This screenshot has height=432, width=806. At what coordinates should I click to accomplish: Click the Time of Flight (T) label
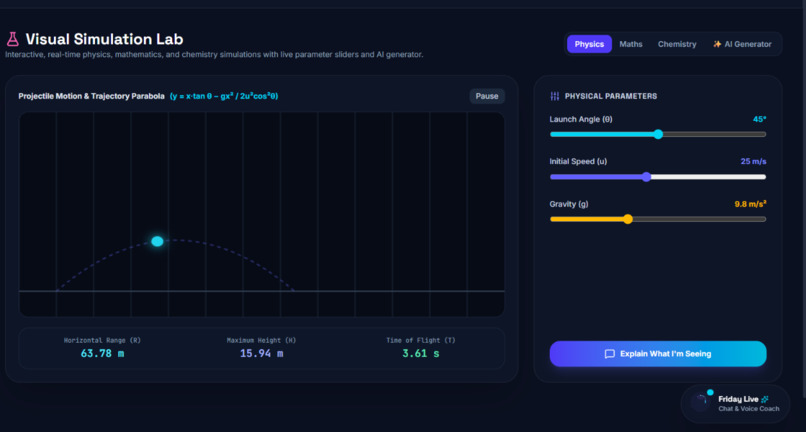click(x=421, y=340)
